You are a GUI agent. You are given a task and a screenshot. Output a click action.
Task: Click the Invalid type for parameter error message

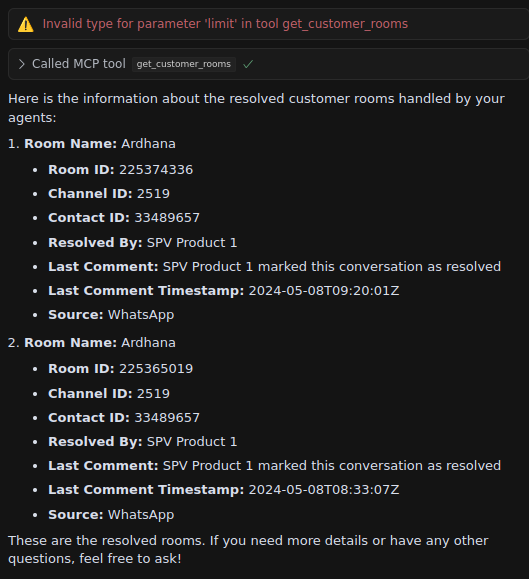225,24
